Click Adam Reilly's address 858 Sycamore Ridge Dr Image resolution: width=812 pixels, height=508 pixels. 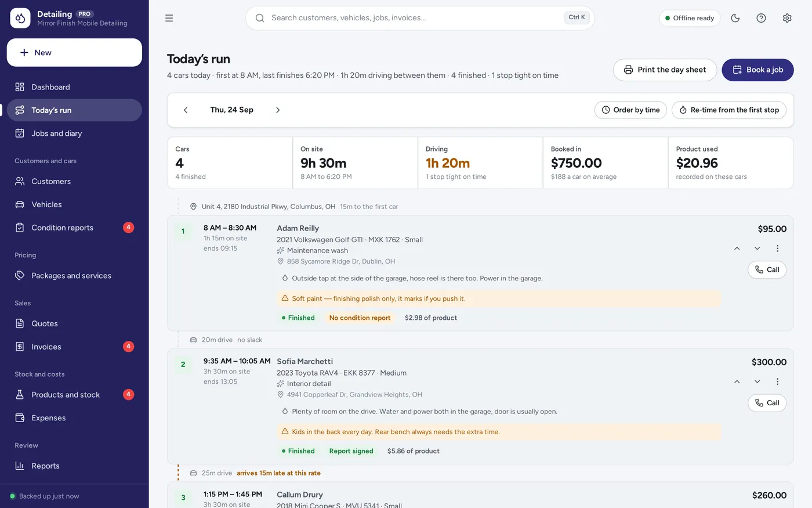click(x=341, y=261)
